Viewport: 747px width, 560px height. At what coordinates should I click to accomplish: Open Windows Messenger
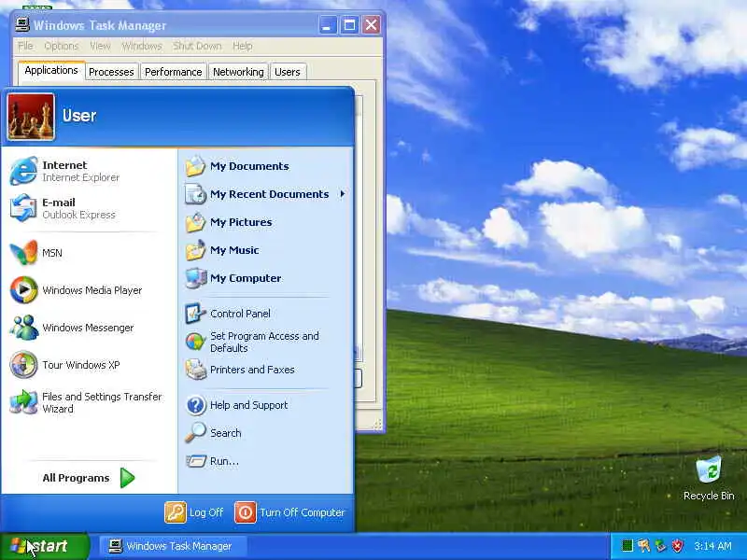pos(89,328)
